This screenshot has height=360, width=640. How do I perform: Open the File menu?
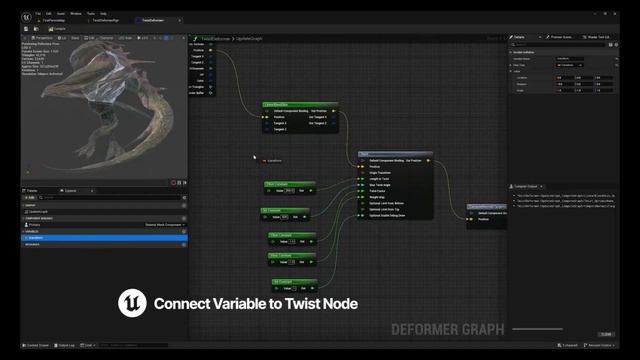click(x=38, y=13)
